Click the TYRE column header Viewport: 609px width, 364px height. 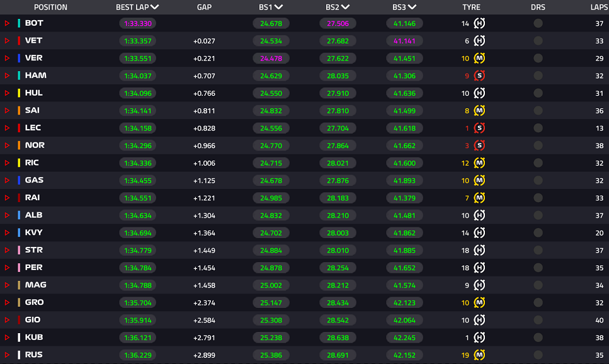(471, 7)
